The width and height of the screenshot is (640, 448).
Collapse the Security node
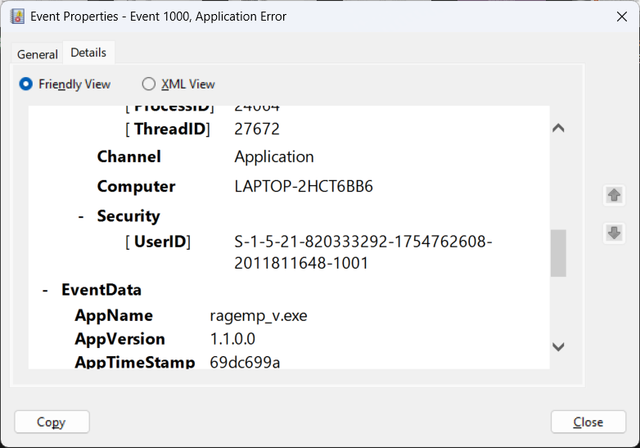coord(81,217)
